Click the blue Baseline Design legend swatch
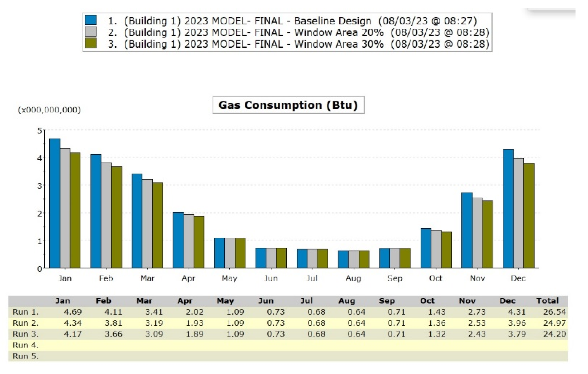This screenshot has height=374, width=588. pos(91,20)
